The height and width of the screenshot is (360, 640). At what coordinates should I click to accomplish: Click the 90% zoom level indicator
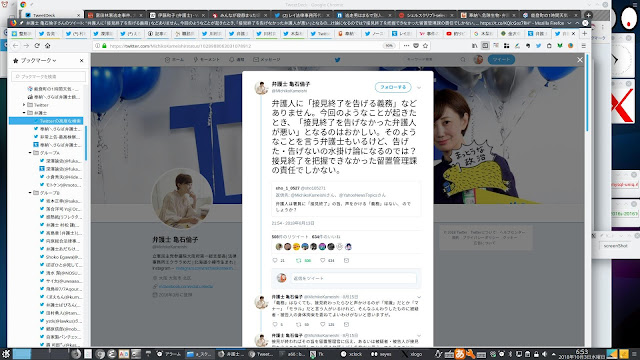(x=389, y=46)
